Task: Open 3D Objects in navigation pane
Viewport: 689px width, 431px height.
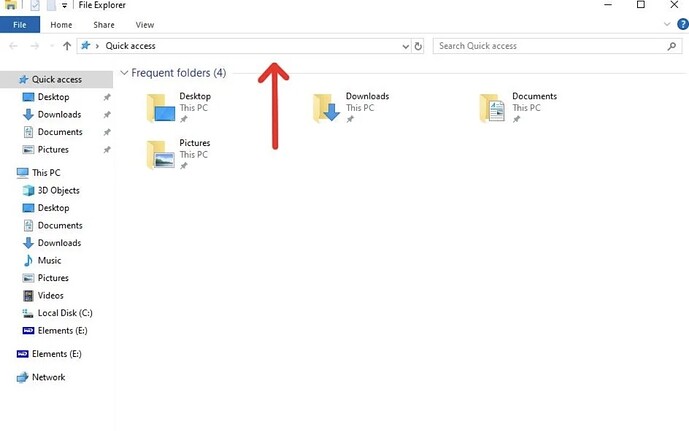Action: click(58, 190)
